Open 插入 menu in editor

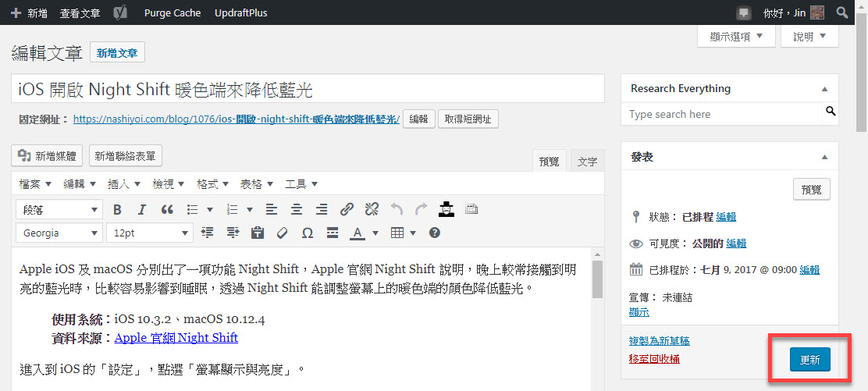coord(124,184)
